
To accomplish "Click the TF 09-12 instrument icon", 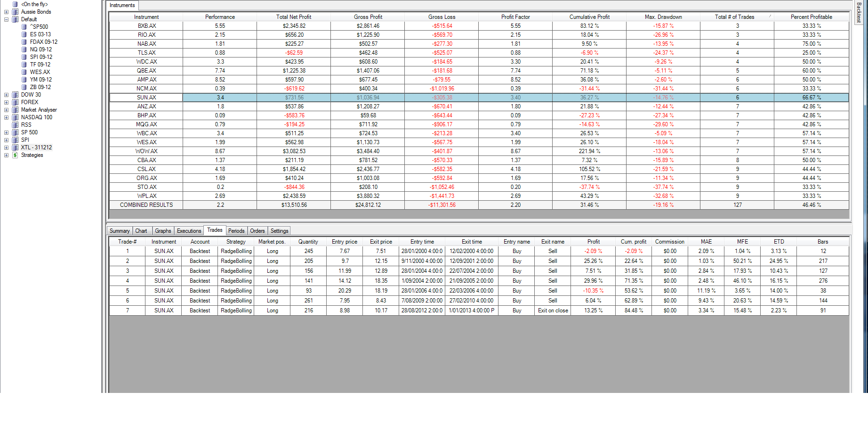I will [24, 65].
